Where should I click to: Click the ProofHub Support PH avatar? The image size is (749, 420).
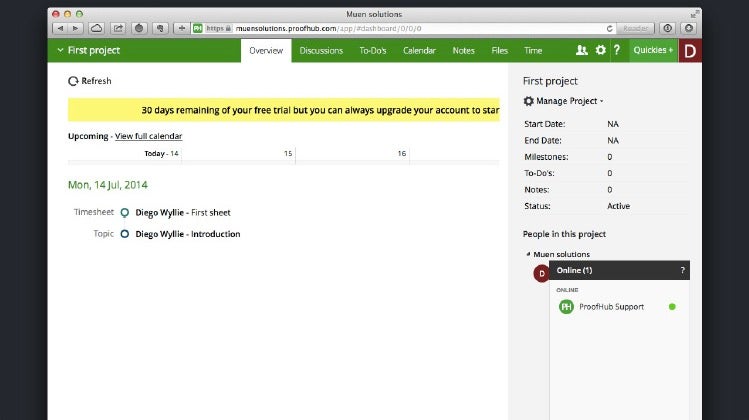pos(566,307)
